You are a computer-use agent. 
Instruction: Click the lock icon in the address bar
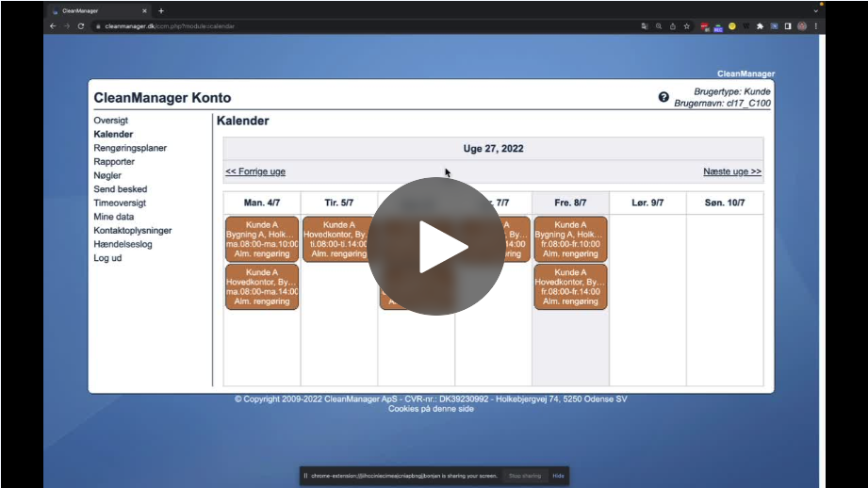pyautogui.click(x=98, y=26)
